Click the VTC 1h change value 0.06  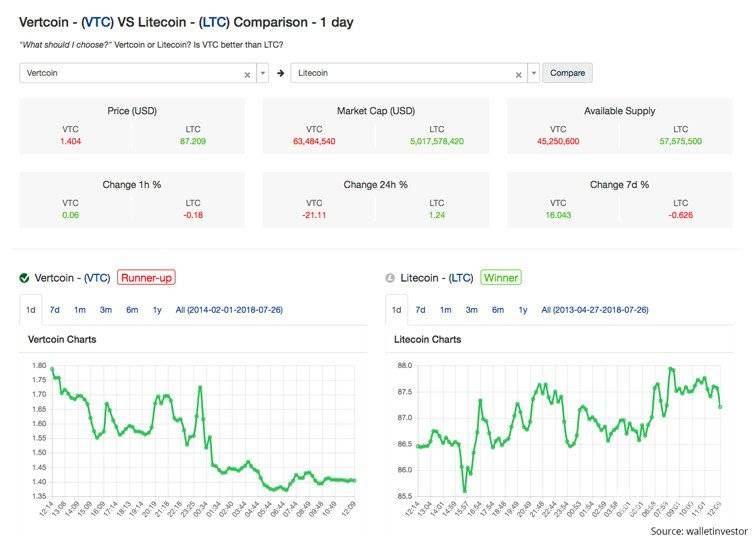(70, 215)
